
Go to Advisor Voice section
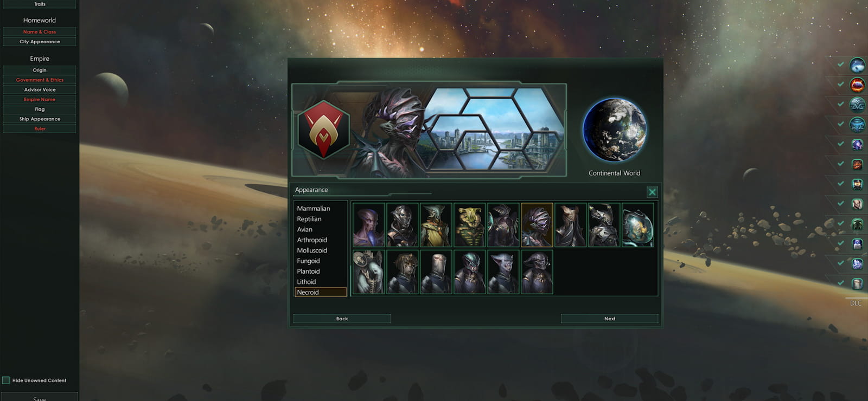pyautogui.click(x=40, y=90)
